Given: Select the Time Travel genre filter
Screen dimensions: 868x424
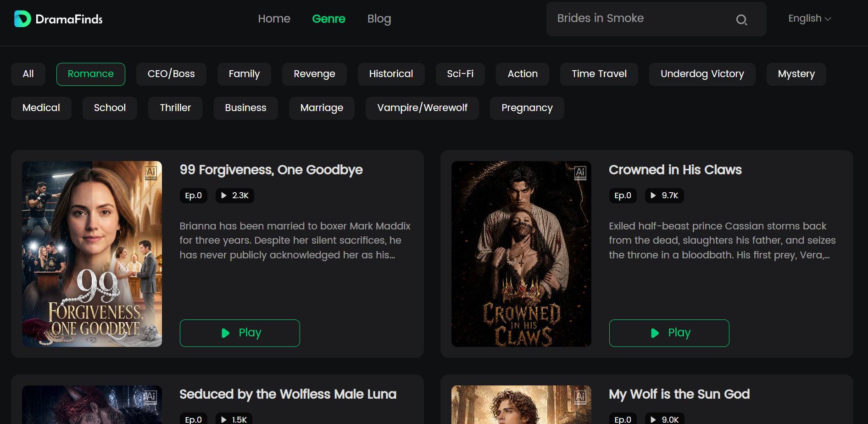Looking at the screenshot, I should [x=599, y=74].
